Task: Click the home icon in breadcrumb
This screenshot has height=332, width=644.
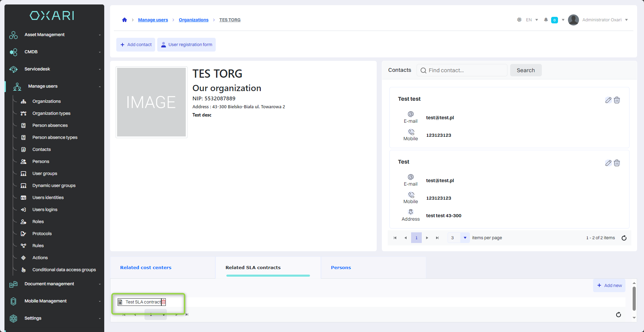Action: point(125,20)
